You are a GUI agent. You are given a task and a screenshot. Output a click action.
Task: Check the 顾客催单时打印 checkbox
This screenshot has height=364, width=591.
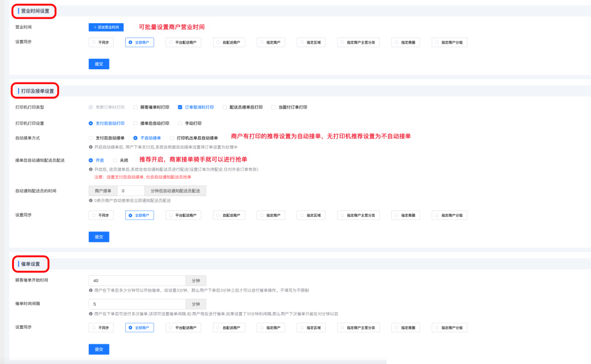(x=135, y=107)
